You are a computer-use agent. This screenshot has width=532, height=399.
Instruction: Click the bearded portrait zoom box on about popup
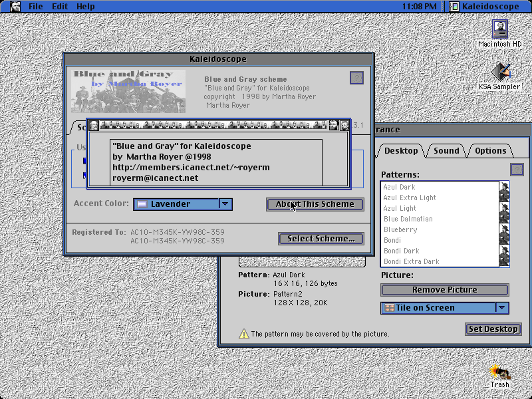click(x=334, y=125)
